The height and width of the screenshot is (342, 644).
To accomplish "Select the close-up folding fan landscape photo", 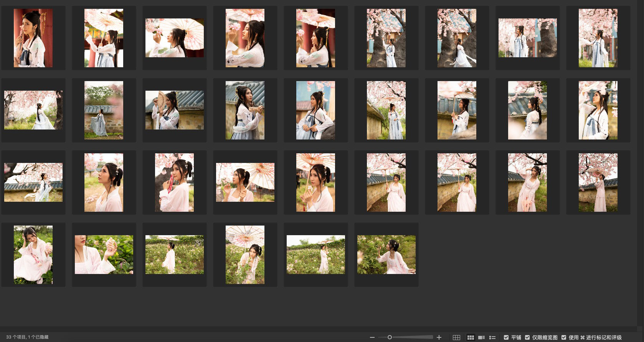I will [175, 110].
